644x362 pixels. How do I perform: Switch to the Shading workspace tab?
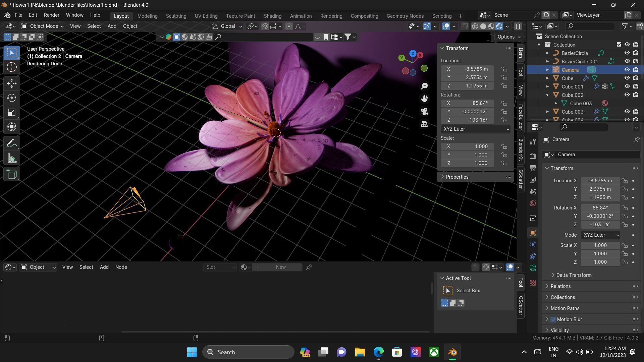pos(272,16)
